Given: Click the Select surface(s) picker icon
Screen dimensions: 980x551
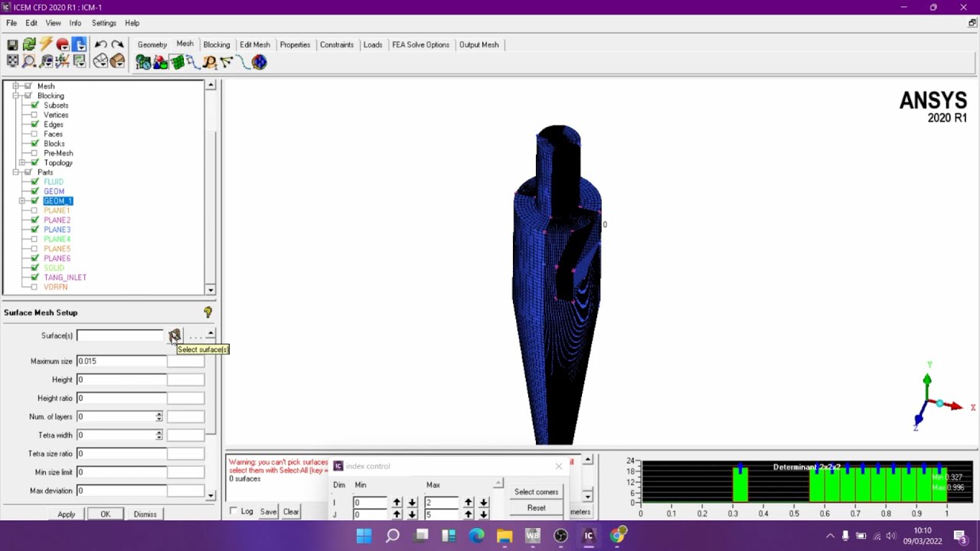Looking at the screenshot, I should (175, 336).
